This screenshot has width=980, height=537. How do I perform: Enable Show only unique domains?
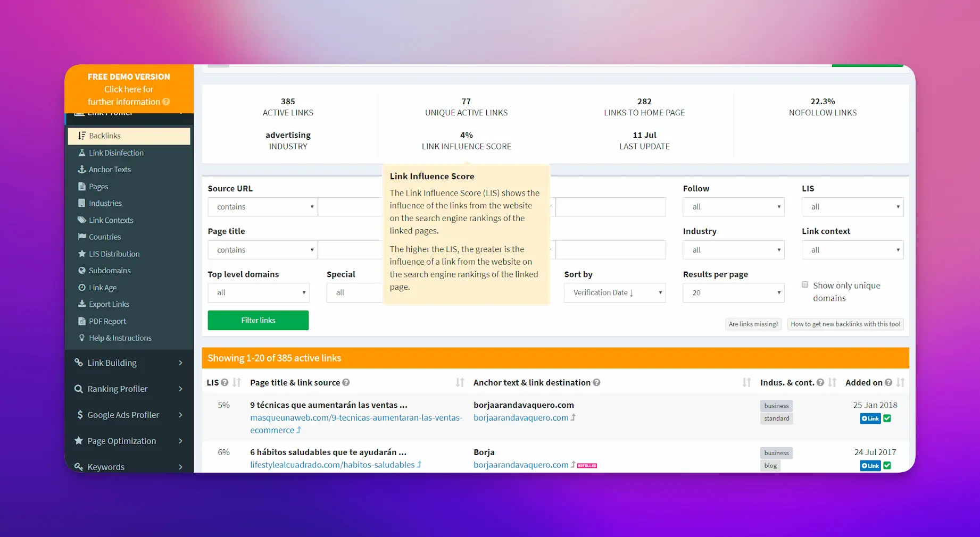click(x=805, y=284)
